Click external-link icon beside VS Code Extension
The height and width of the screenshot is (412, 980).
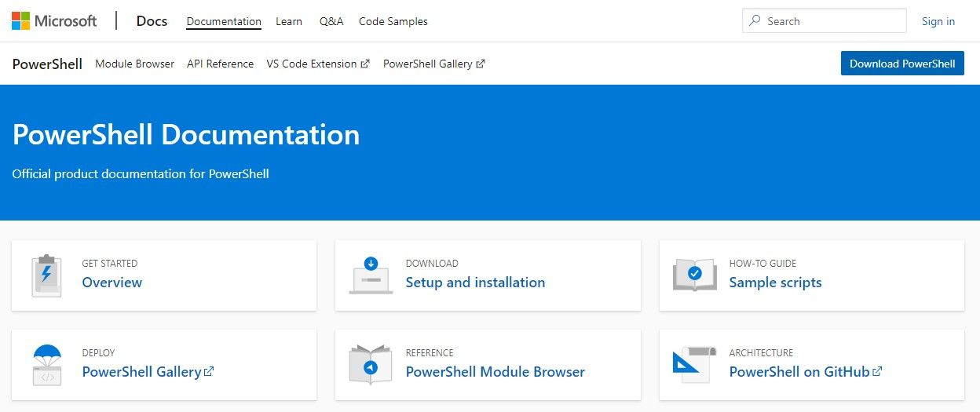pyautogui.click(x=365, y=64)
